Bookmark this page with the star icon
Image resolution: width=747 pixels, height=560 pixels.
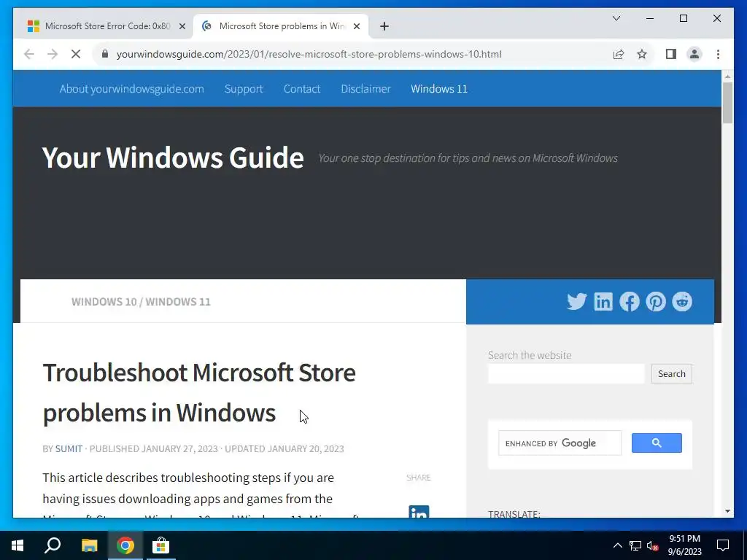tap(642, 54)
